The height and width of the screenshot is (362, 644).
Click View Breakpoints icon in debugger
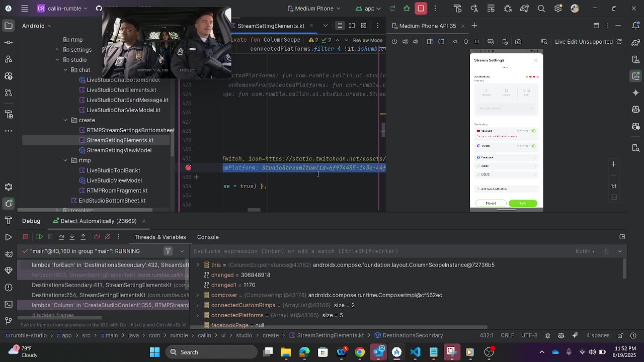(97, 237)
